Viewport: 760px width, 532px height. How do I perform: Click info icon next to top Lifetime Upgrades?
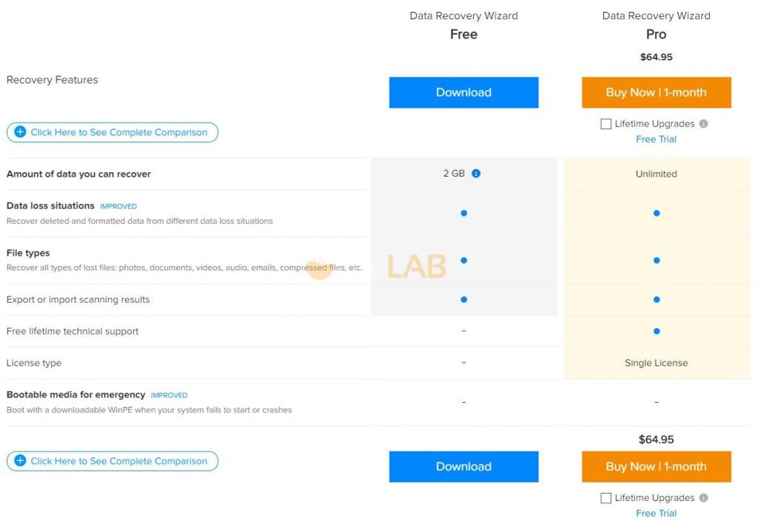pos(704,124)
